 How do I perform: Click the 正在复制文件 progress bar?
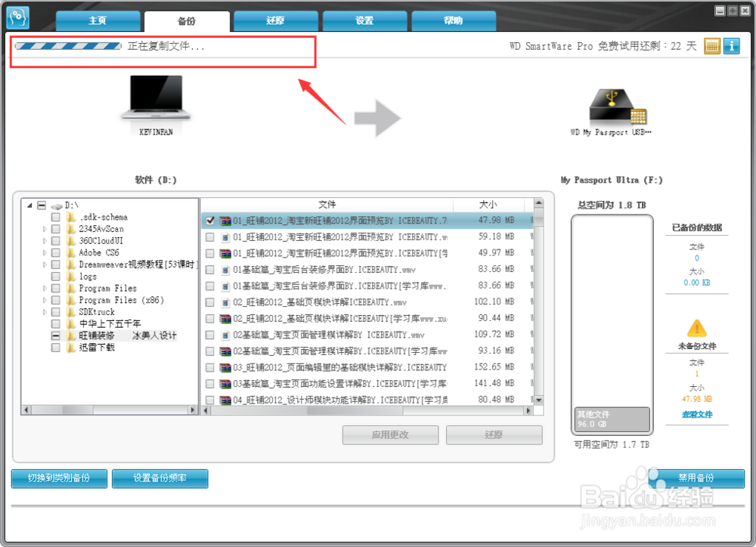click(67, 46)
